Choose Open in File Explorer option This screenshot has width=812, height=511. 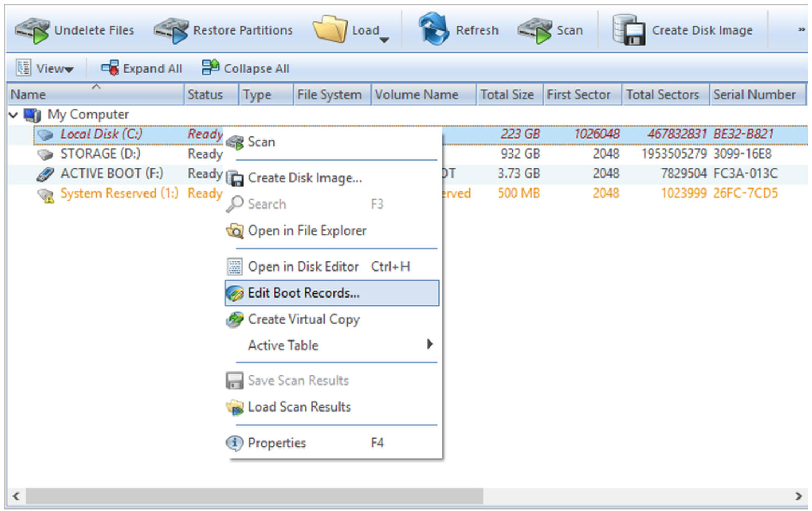click(307, 230)
